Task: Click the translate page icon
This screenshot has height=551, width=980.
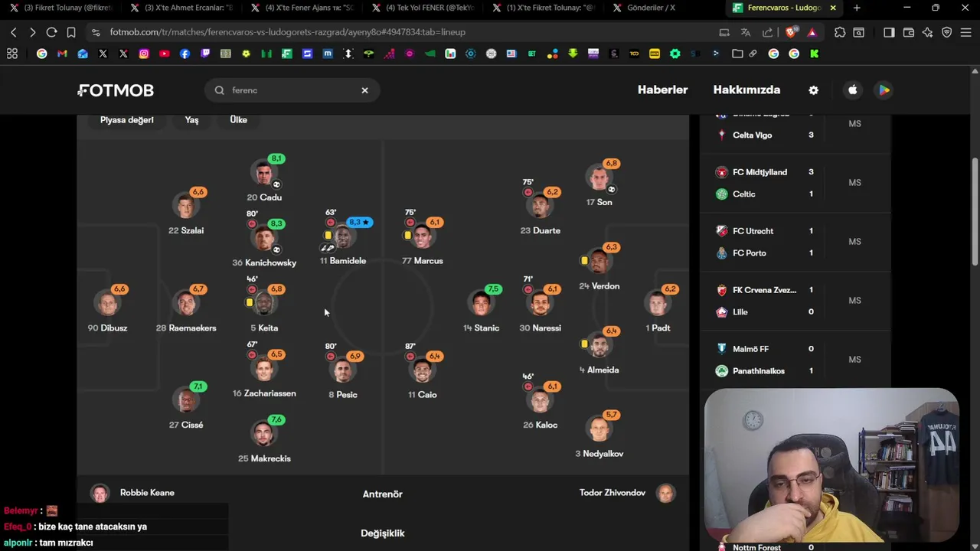Action: pyautogui.click(x=746, y=32)
